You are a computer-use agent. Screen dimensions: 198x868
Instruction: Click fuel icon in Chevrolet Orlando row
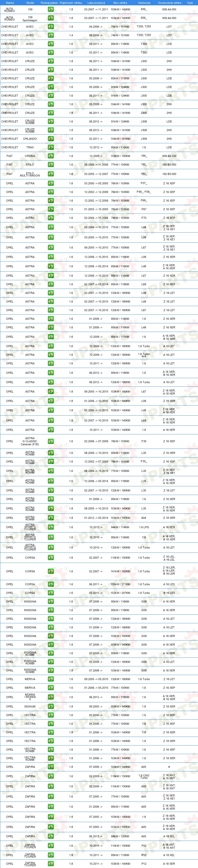coord(50,138)
